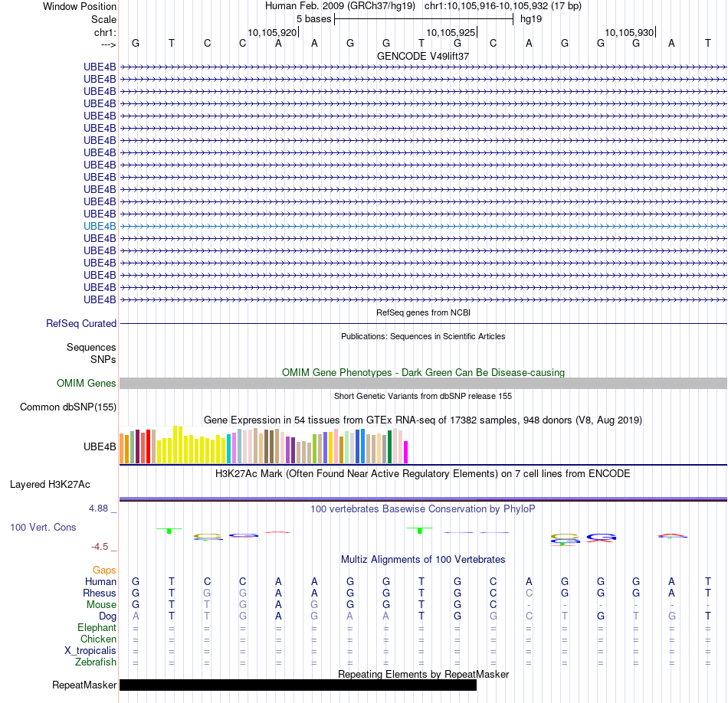Viewport: 728px width, 703px height.
Task: Open the RefSeq Curated track label
Action: pos(80,323)
